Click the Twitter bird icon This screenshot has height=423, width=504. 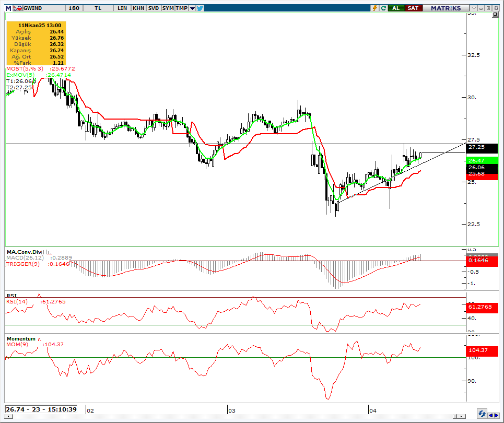click(200, 8)
